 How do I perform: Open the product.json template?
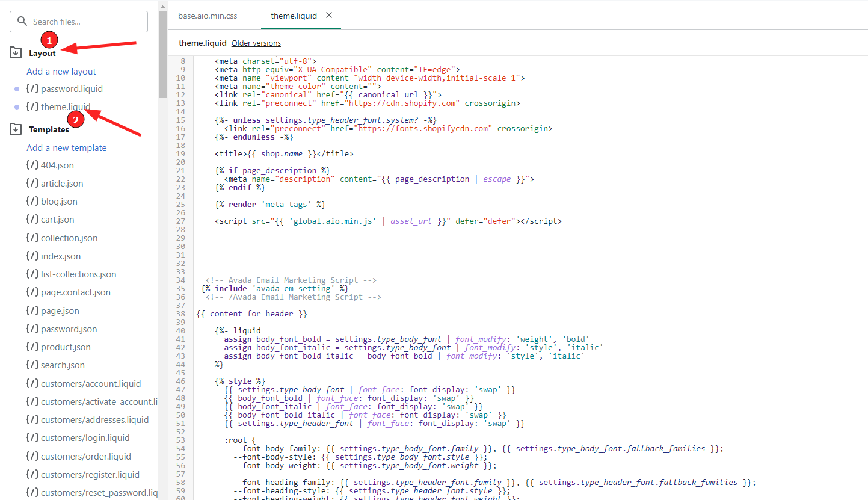66,347
